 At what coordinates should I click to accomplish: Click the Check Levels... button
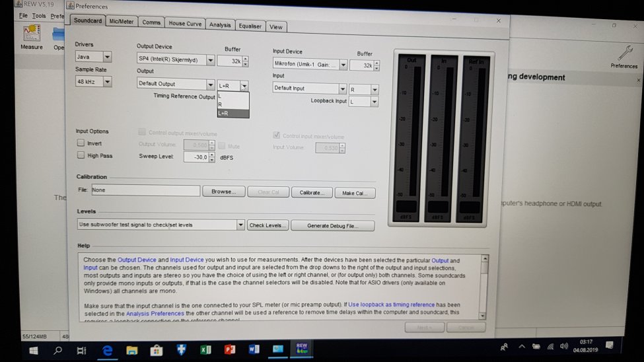[268, 225]
